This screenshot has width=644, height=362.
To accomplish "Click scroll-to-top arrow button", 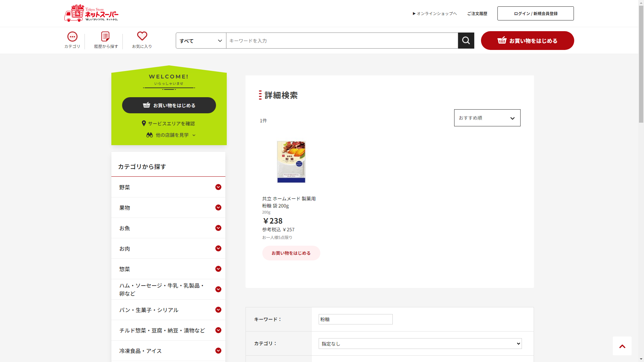I will [x=622, y=346].
